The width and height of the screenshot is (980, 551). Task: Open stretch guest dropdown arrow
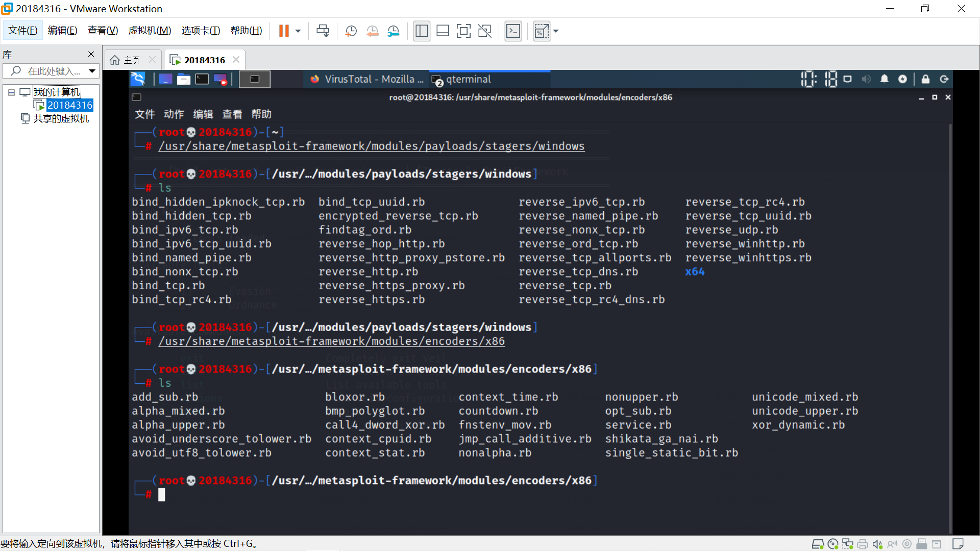[556, 31]
